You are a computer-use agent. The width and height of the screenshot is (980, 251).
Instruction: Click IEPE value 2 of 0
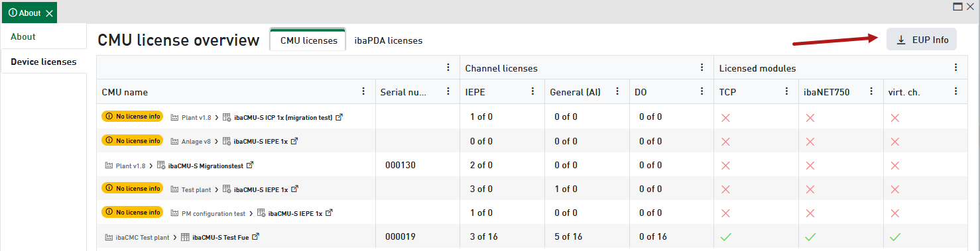click(x=481, y=165)
